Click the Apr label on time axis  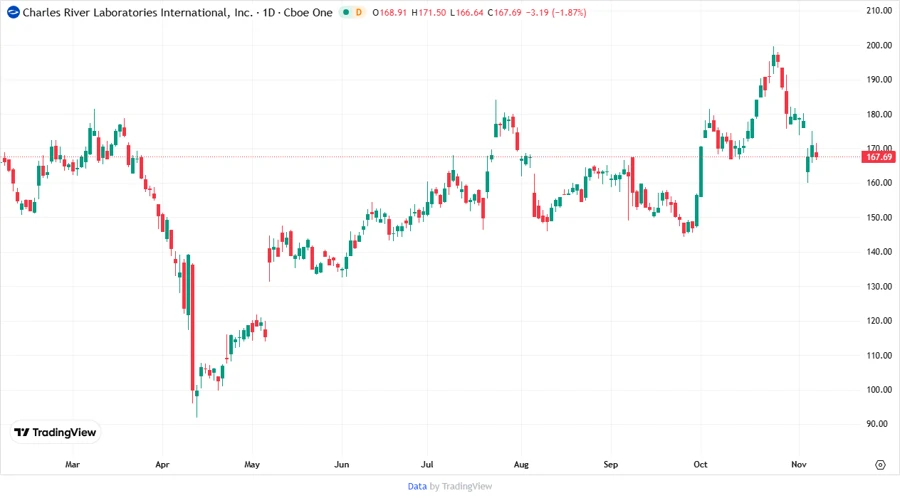pyautogui.click(x=162, y=464)
